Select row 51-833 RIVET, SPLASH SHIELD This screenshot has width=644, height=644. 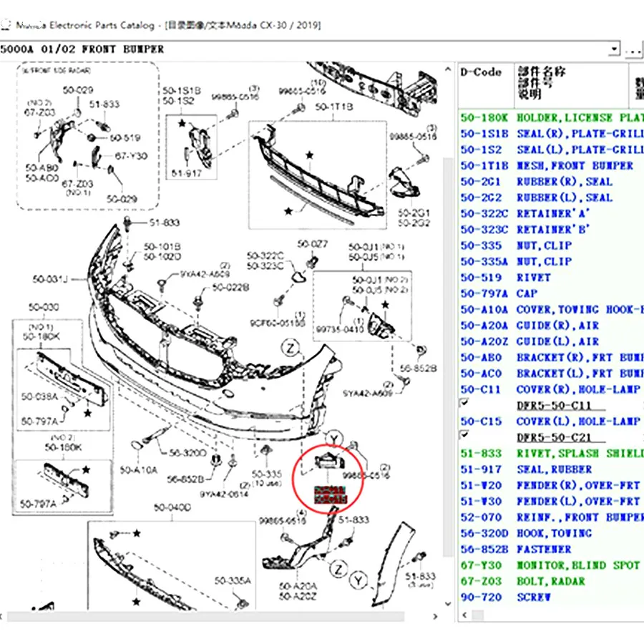click(x=551, y=454)
